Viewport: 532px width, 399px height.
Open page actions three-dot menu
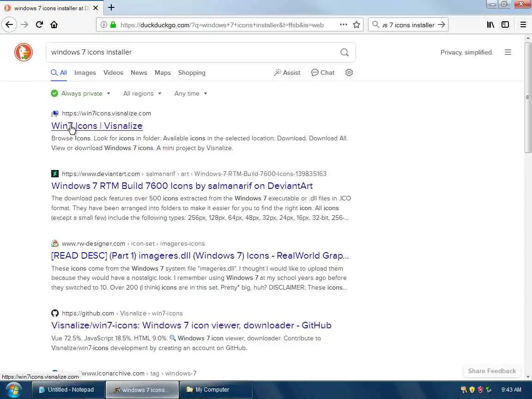click(344, 24)
